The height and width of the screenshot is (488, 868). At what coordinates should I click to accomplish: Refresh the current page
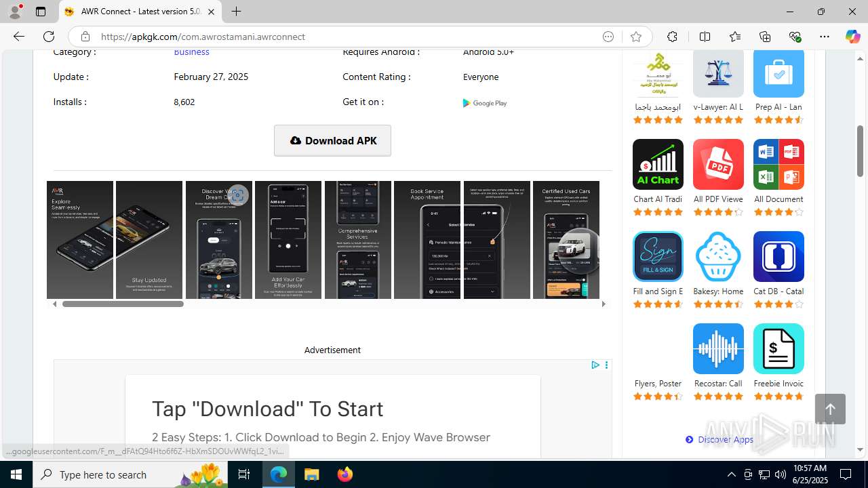[49, 37]
